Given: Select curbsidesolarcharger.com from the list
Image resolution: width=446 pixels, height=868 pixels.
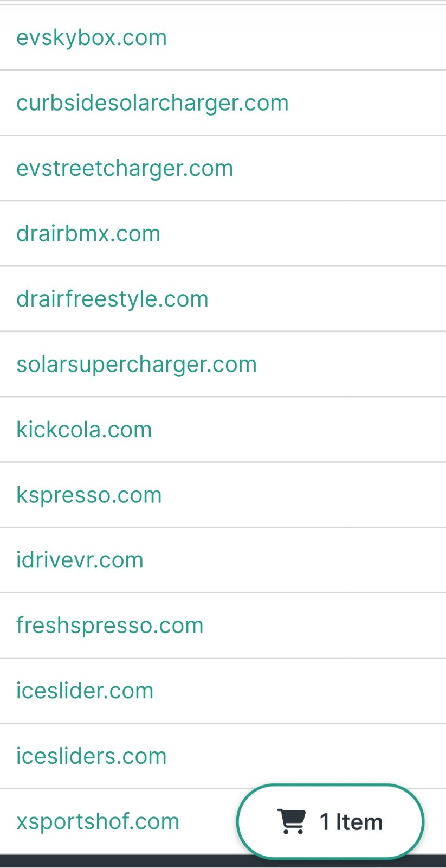Looking at the screenshot, I should (152, 103).
